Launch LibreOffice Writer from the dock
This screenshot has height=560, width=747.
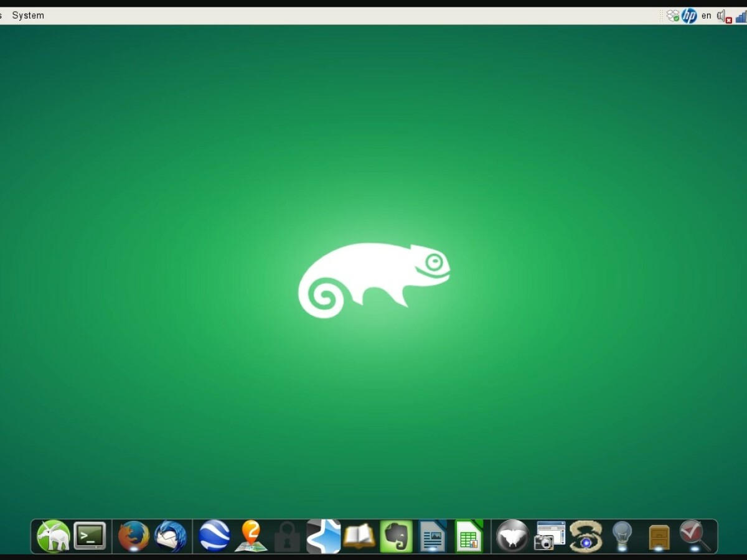433,536
